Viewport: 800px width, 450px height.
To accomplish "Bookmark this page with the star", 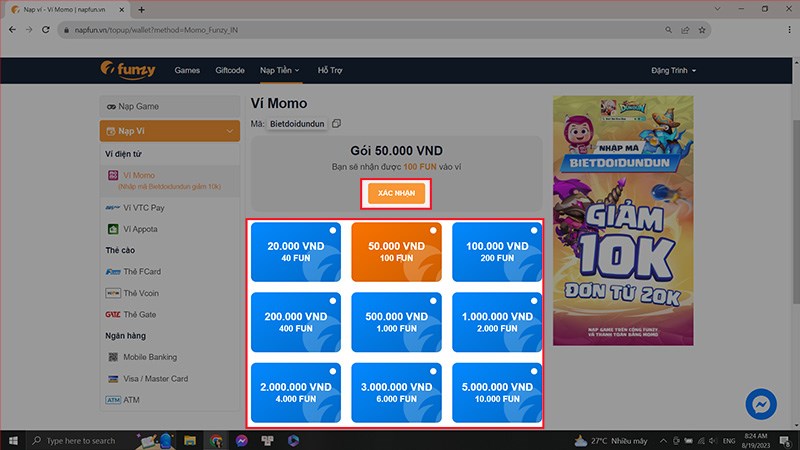I will pos(702,30).
